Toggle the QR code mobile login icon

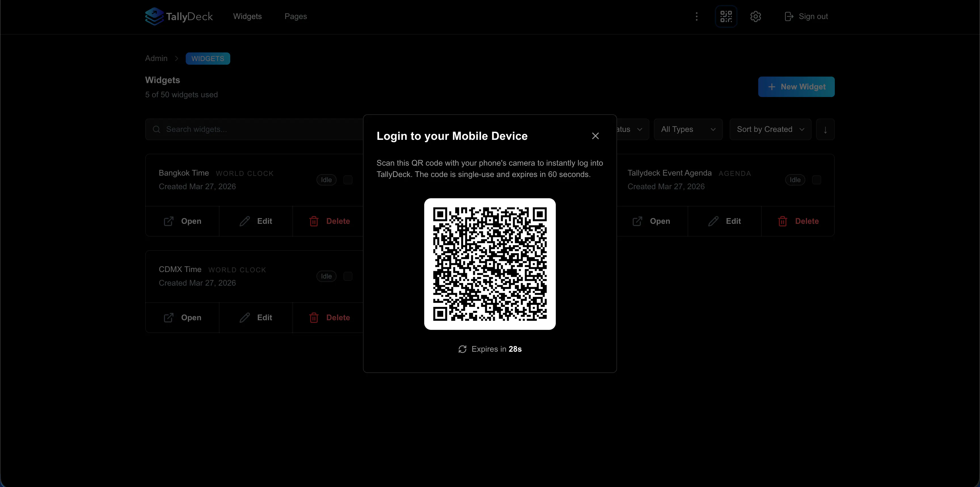point(726,16)
